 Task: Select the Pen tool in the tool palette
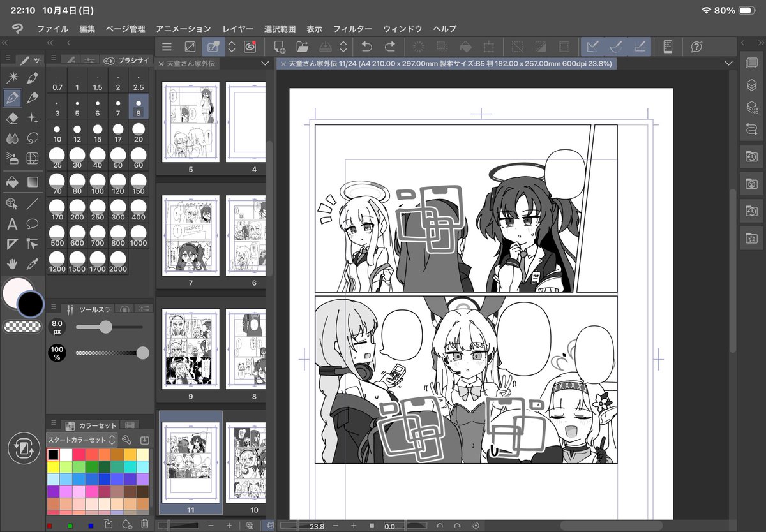tap(12, 98)
